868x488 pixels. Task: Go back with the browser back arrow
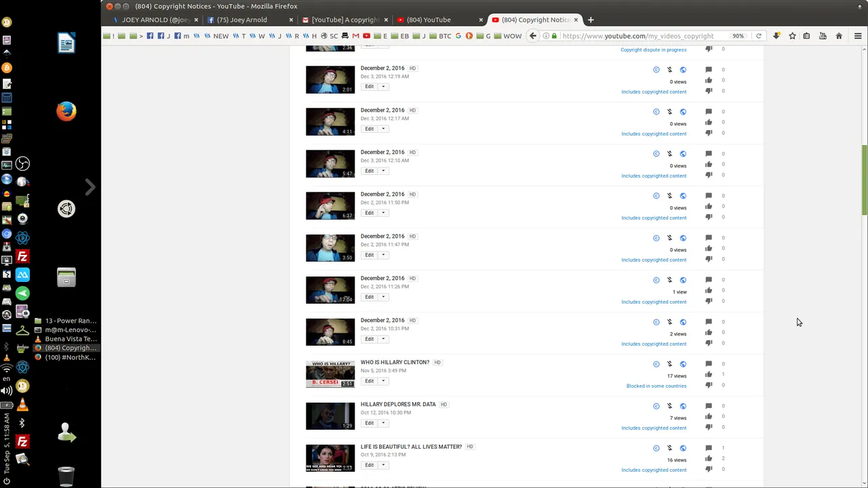tap(533, 36)
